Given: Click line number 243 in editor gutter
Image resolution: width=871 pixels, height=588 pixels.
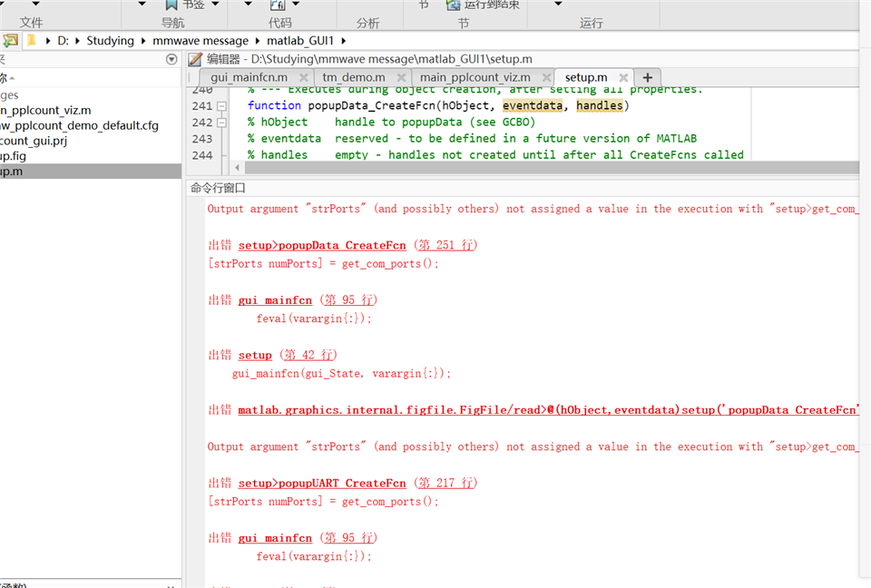Looking at the screenshot, I should tap(202, 139).
